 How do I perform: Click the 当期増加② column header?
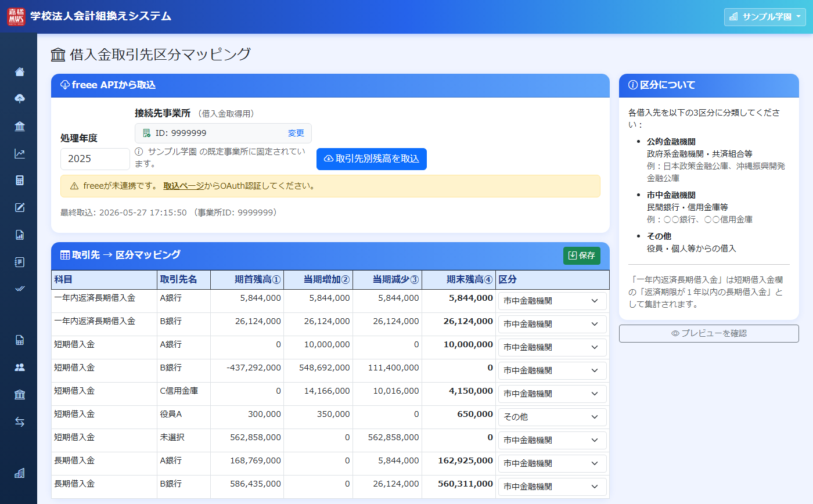[318, 280]
